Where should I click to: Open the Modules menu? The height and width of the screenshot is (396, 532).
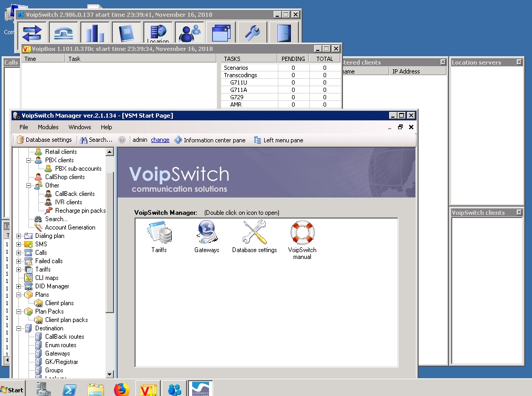(x=48, y=127)
